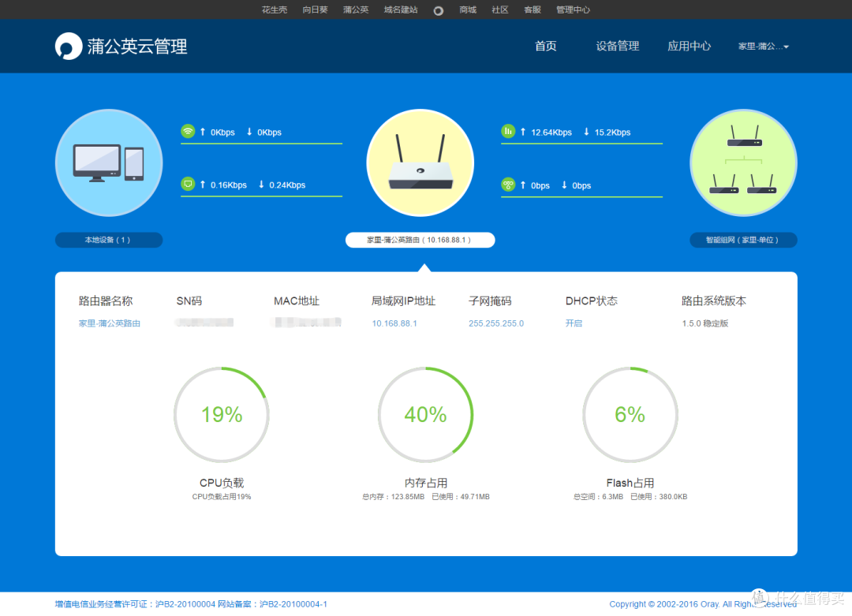Click the footer license 沪B2-20100004 text
This screenshot has width=852, height=616.
coord(185,604)
